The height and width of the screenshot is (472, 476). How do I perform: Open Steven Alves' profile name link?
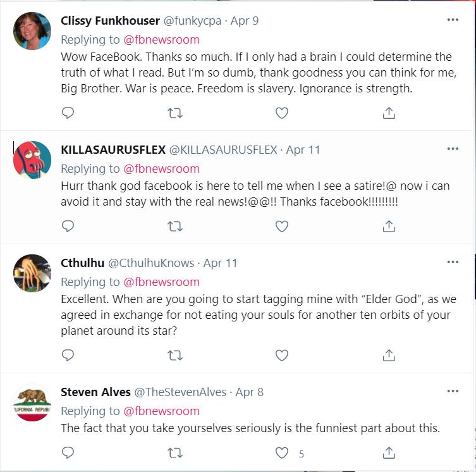[x=95, y=392]
